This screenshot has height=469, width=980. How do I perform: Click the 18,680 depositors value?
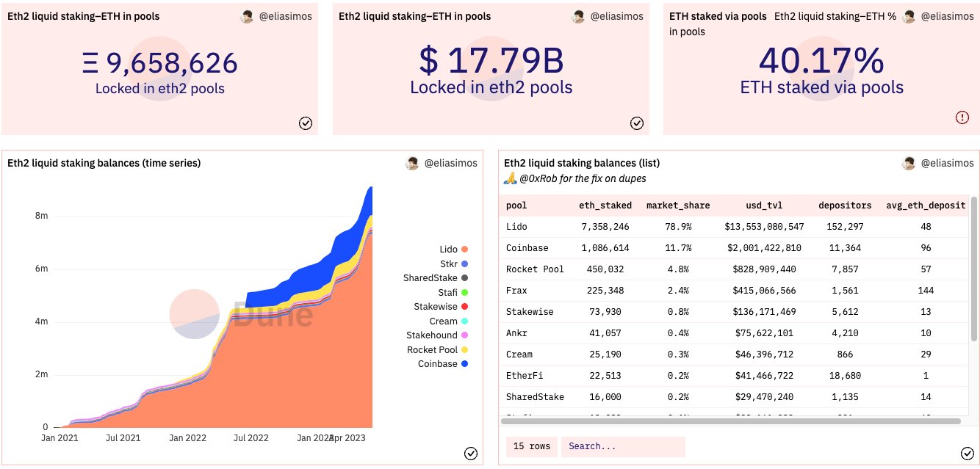tap(845, 376)
